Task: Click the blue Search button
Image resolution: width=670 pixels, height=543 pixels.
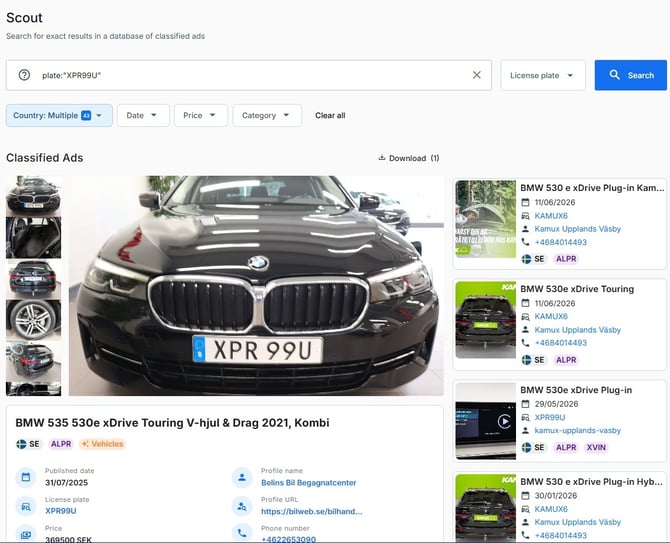Action: point(631,75)
